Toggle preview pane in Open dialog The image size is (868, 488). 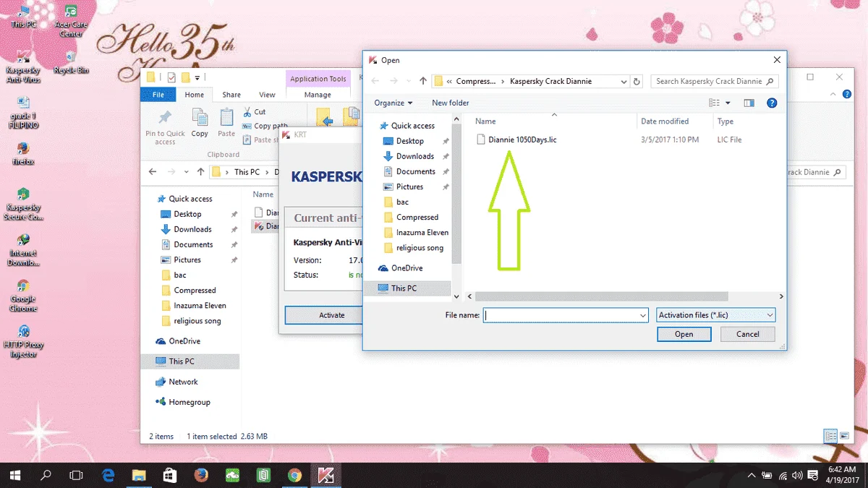click(749, 103)
